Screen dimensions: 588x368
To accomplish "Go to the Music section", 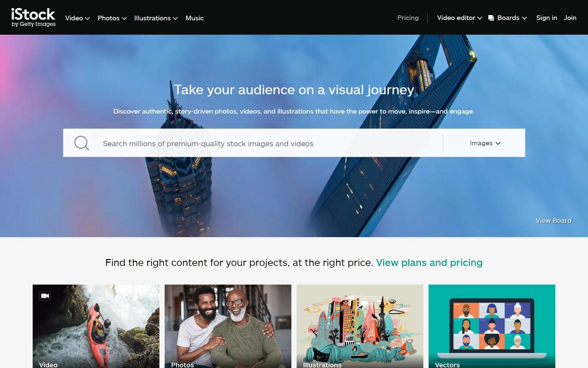I will 194,18.
